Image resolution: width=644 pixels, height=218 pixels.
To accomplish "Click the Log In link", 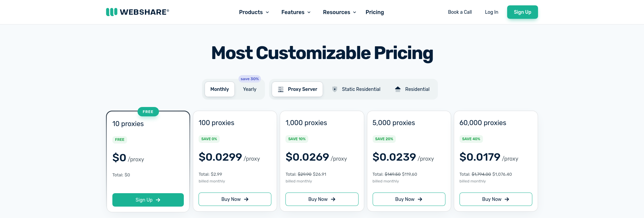I will tap(491, 12).
